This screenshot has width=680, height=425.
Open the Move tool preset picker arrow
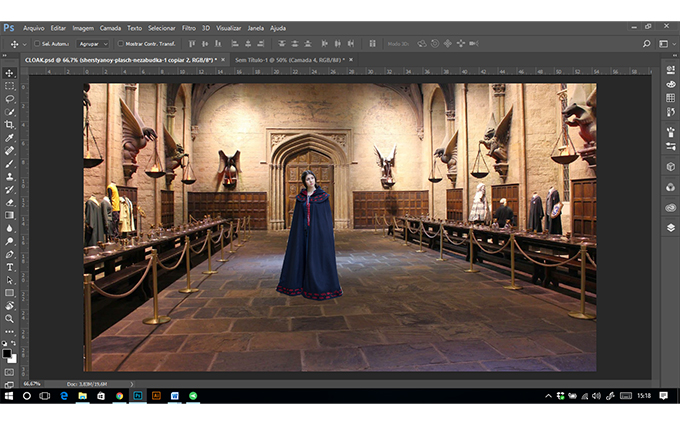tap(24, 44)
